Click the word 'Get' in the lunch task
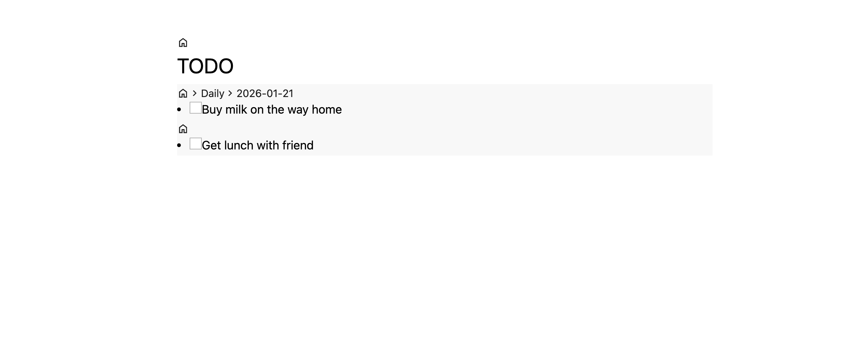Viewport: 868px width, 355px height. [211, 145]
